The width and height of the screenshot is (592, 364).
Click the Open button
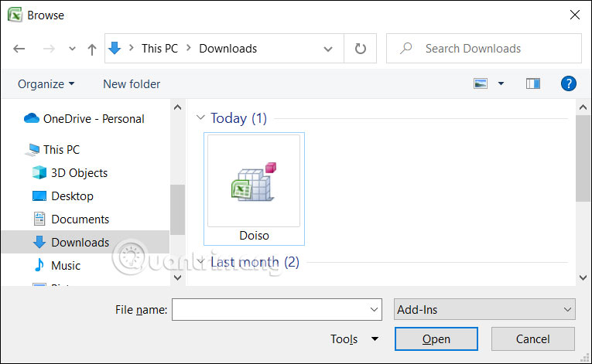(x=436, y=339)
